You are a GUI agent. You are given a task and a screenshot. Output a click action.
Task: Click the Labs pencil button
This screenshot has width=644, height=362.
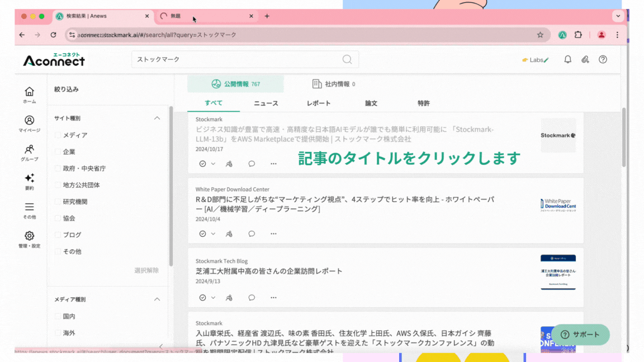pos(536,60)
